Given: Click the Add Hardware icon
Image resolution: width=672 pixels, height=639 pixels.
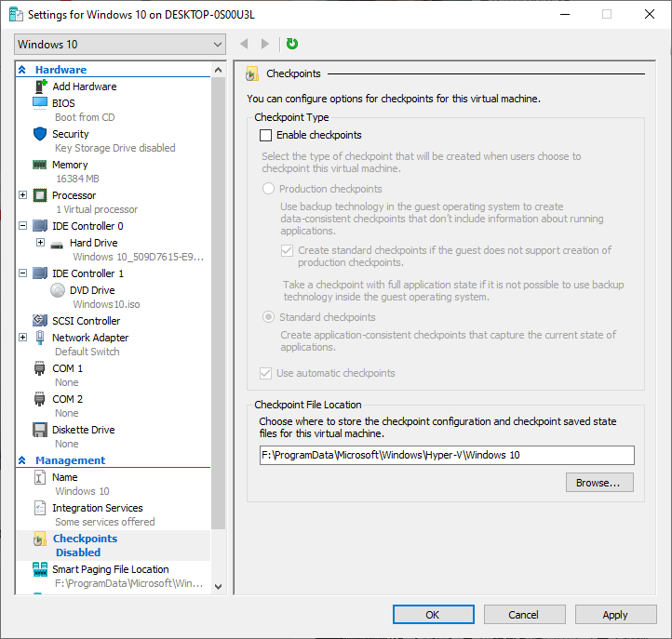Looking at the screenshot, I should point(40,87).
